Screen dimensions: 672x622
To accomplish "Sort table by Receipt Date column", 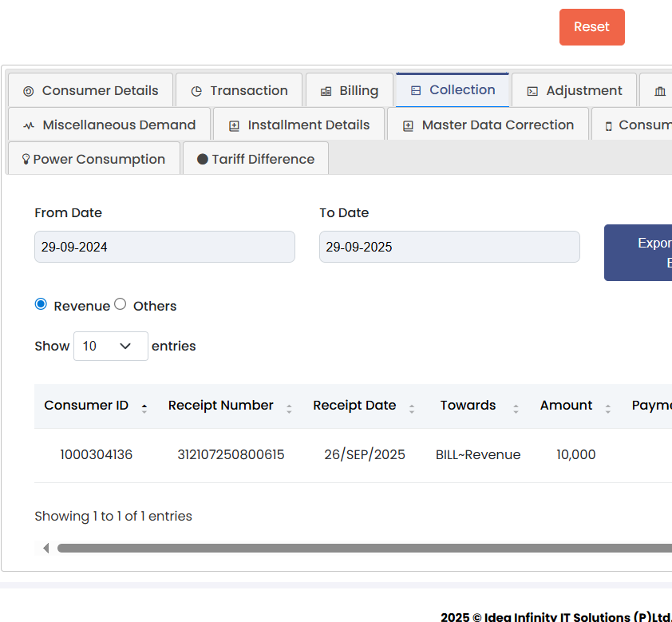I will (354, 406).
